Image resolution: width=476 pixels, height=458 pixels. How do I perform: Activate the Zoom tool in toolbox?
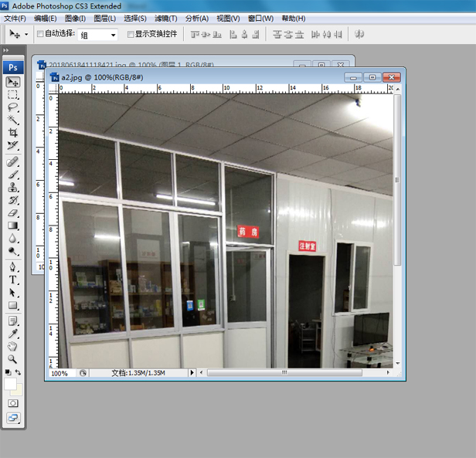pos(13,359)
